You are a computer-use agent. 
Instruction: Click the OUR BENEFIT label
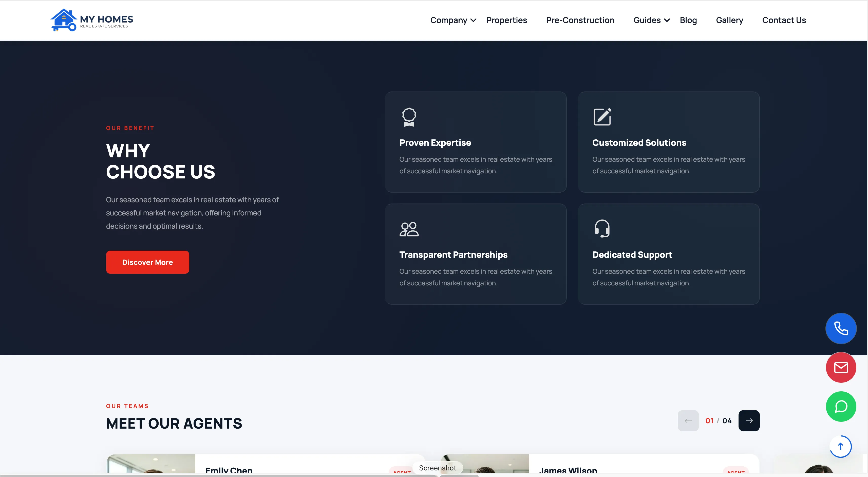(x=130, y=128)
